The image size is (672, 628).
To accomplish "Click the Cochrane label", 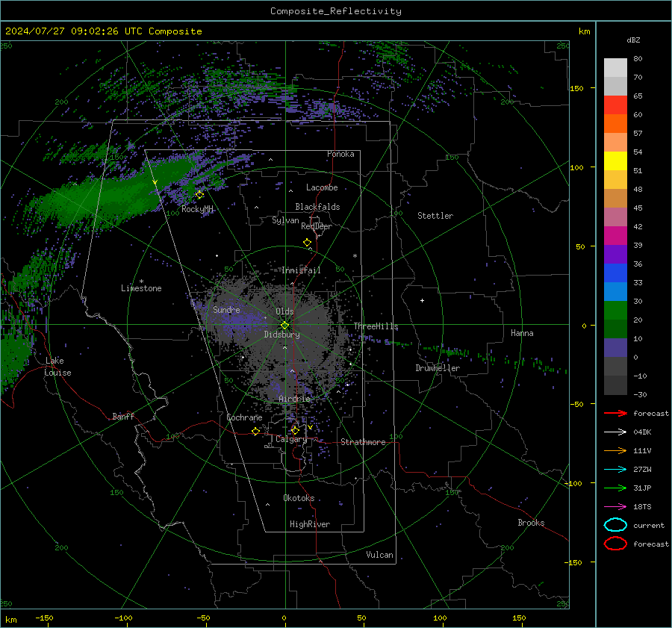I will pos(244,417).
